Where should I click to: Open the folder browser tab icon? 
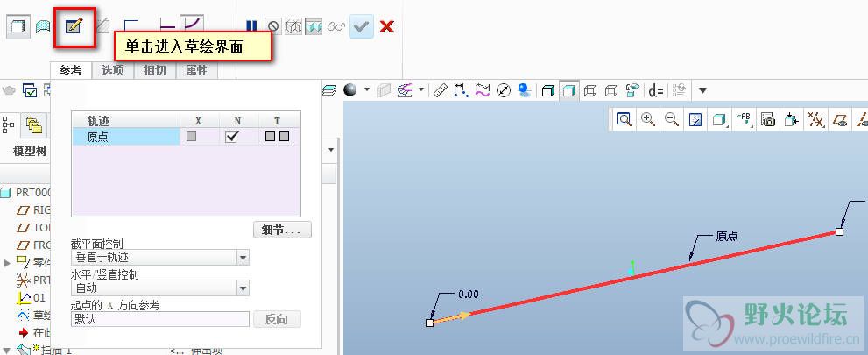pyautogui.click(x=34, y=125)
